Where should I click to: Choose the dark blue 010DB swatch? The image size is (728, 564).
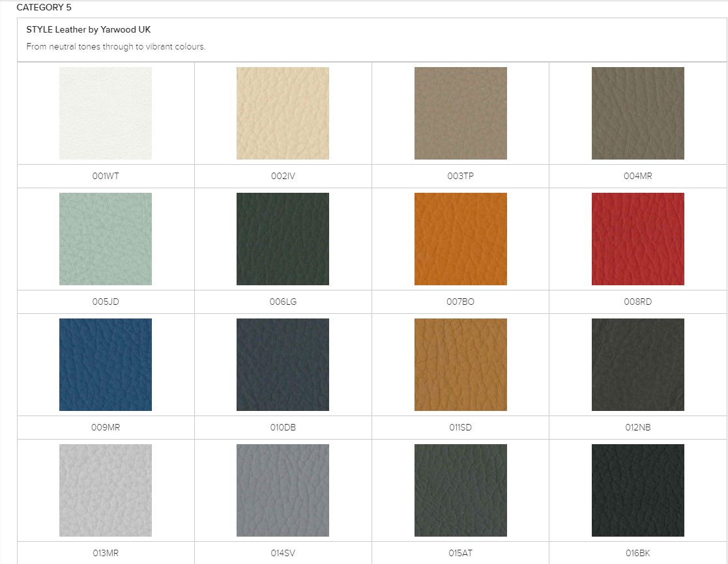(283, 365)
